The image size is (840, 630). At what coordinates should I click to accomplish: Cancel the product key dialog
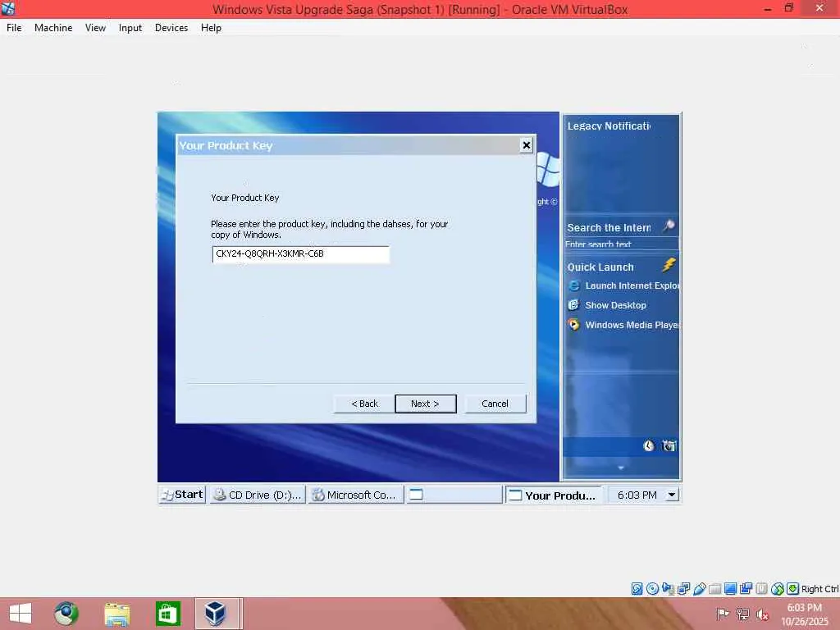click(x=495, y=404)
